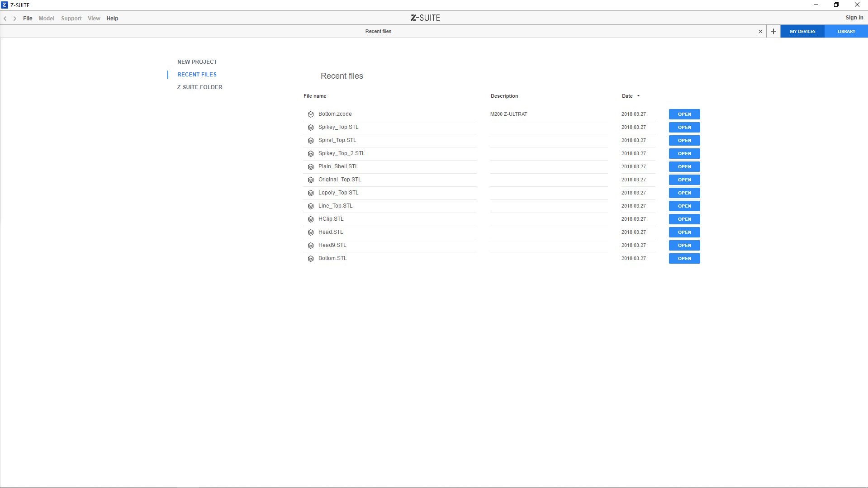The height and width of the screenshot is (488, 868).
Task: Open the File menu
Action: click(28, 19)
